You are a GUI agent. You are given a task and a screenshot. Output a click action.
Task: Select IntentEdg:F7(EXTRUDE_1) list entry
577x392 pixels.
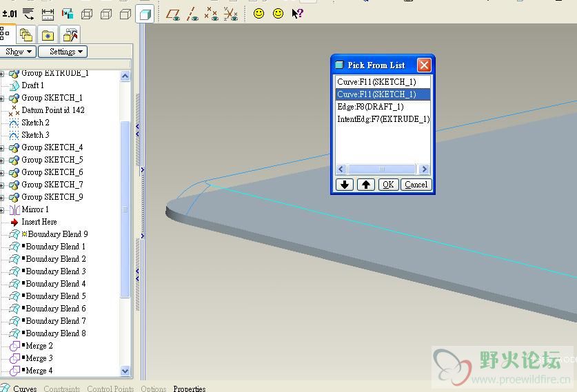click(383, 119)
